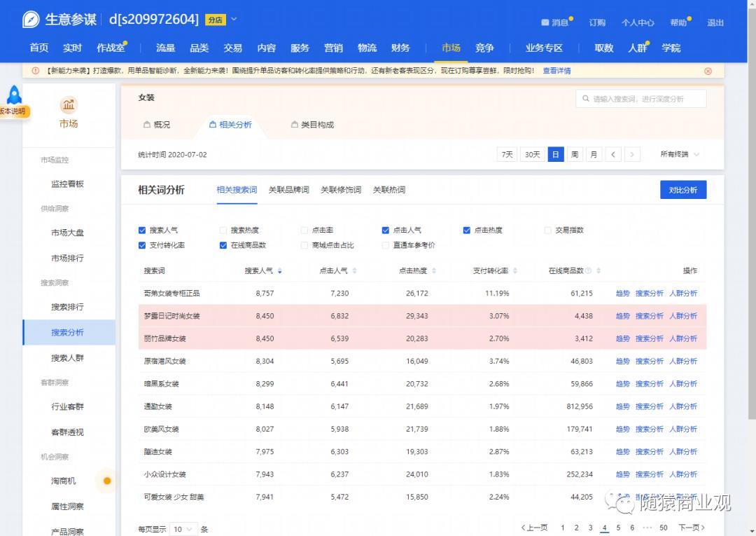Open the 所有终端 dropdown
756x536 pixels.
[x=680, y=154]
